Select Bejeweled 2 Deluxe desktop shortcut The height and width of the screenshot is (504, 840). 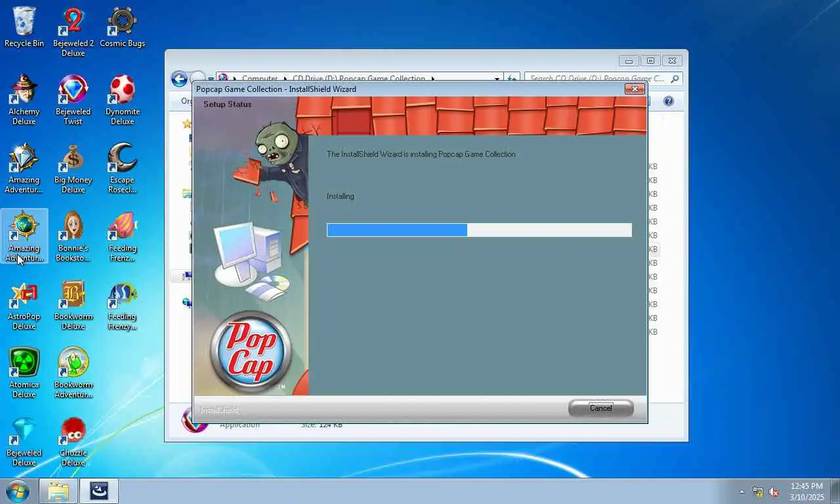point(73,31)
